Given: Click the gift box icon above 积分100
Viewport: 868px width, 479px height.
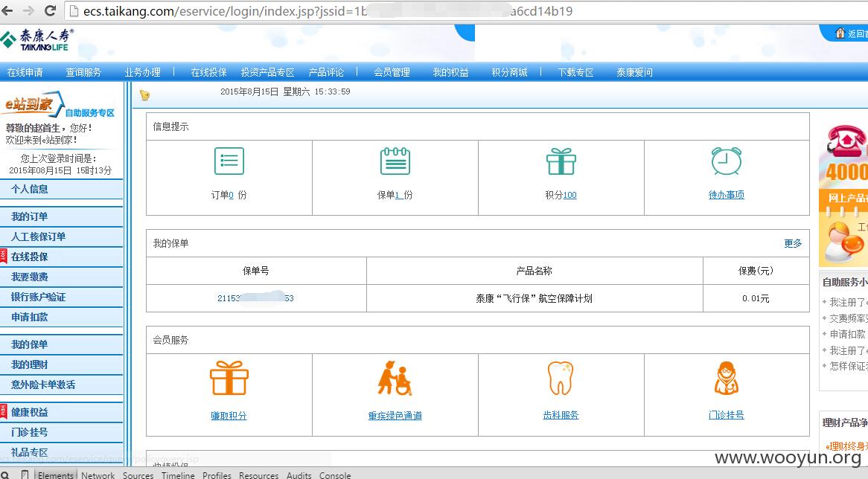Looking at the screenshot, I should click(561, 161).
